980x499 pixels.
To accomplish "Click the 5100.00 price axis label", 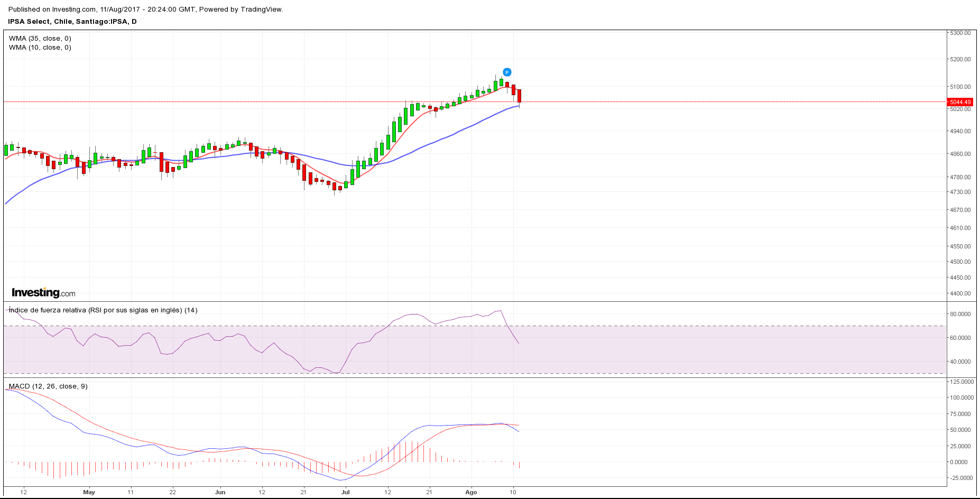I will (x=960, y=87).
